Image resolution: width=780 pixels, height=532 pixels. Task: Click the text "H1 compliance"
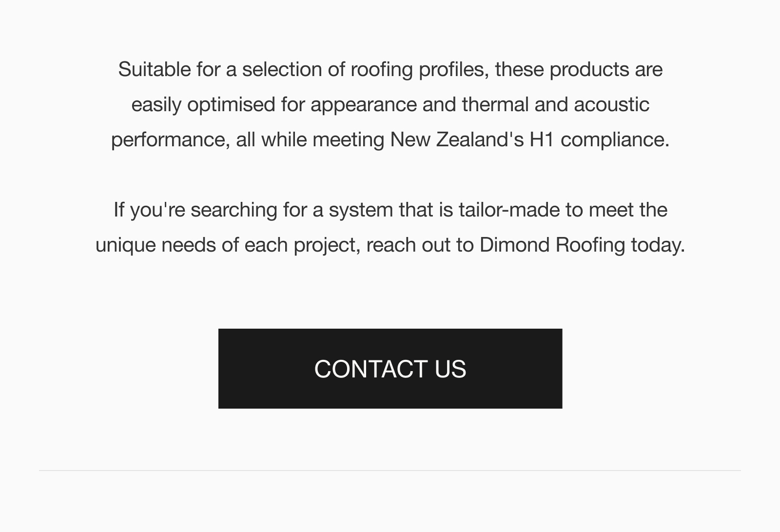point(599,140)
